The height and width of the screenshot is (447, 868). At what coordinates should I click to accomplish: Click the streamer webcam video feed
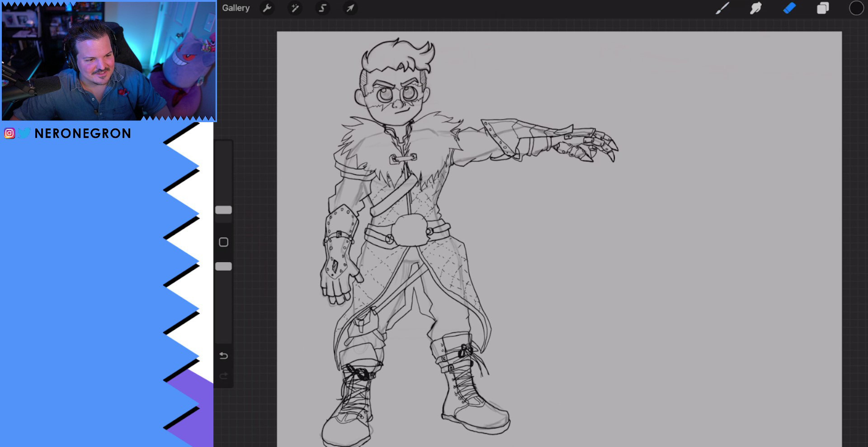pos(108,61)
